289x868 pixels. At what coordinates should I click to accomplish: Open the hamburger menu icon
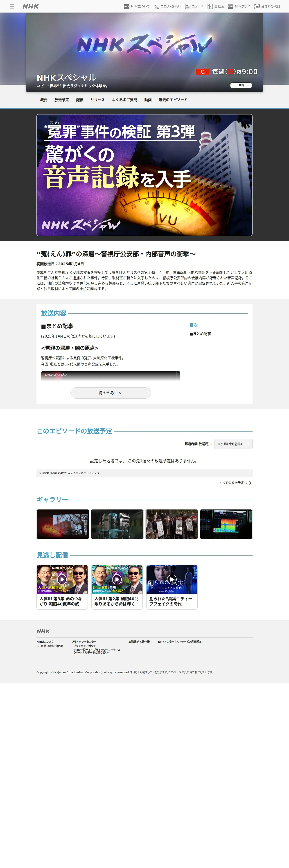point(12,6)
